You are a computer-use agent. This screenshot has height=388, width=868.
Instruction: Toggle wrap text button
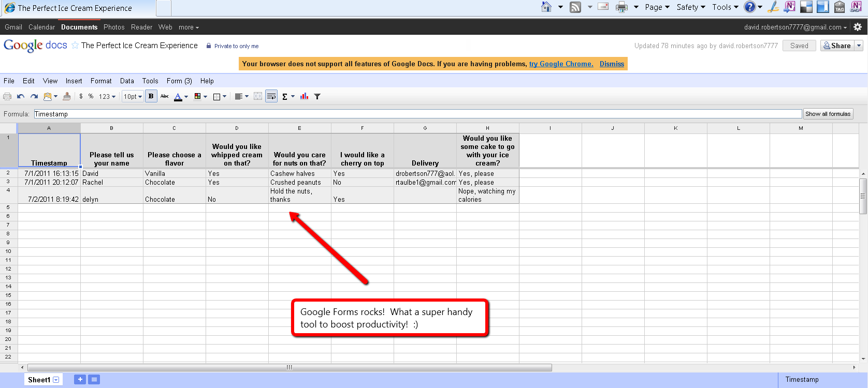click(x=271, y=97)
